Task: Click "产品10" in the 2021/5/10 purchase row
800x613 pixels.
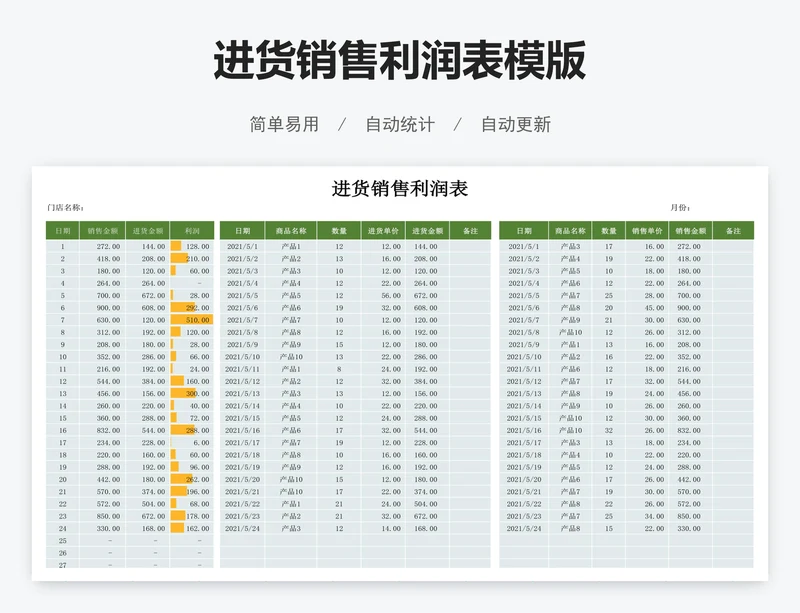Action: pos(291,357)
